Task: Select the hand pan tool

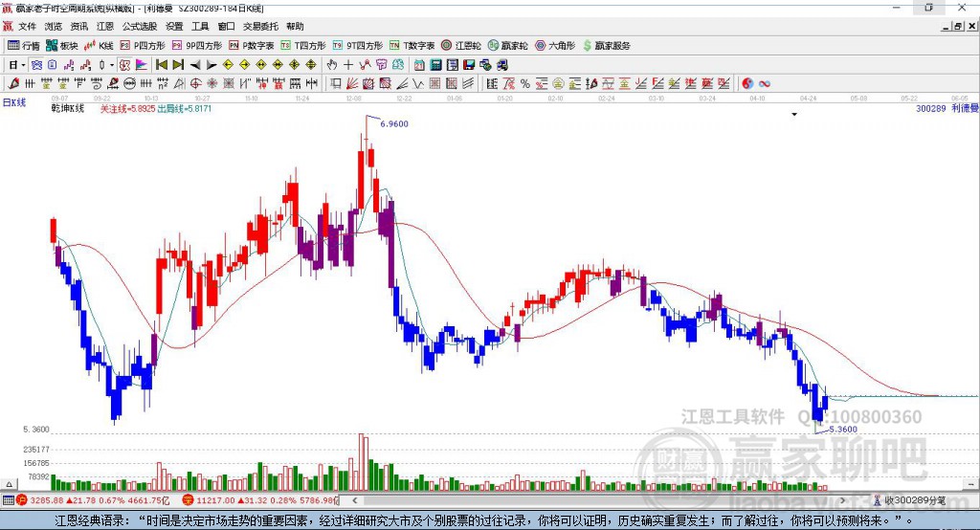Action: coord(332,65)
